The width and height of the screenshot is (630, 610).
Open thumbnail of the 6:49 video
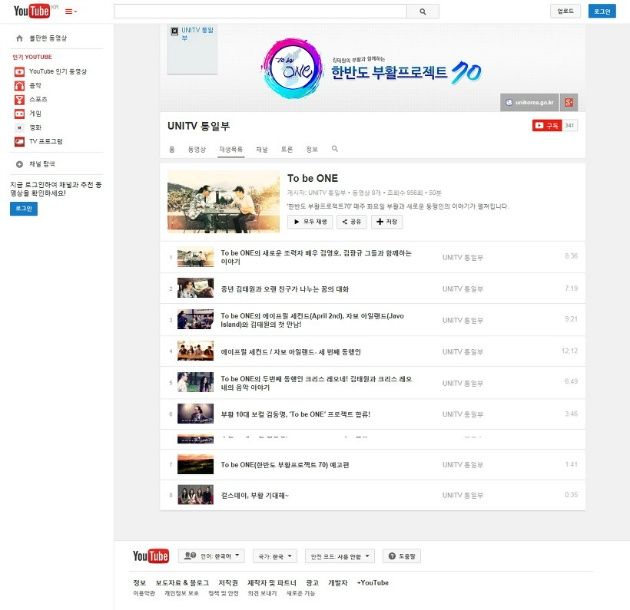(x=196, y=383)
